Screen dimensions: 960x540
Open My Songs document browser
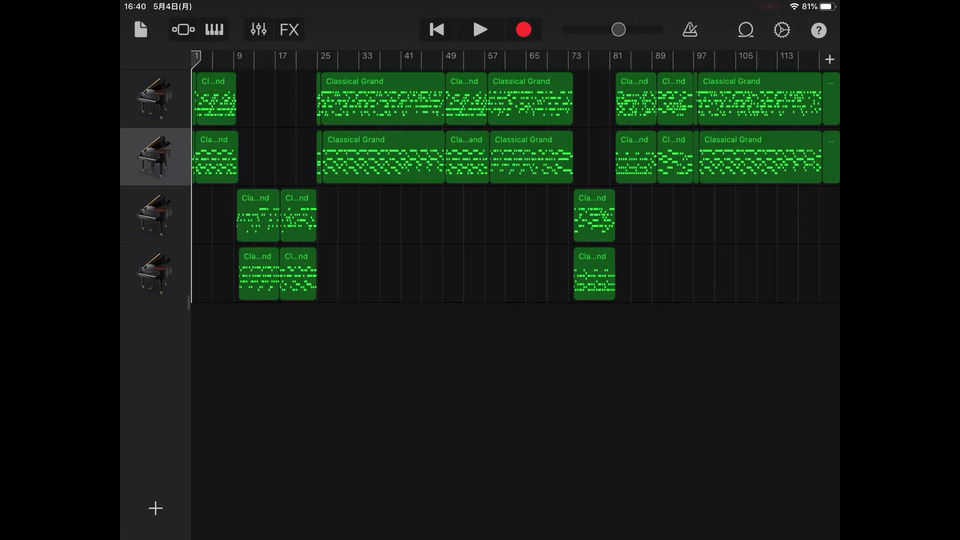pos(141,30)
